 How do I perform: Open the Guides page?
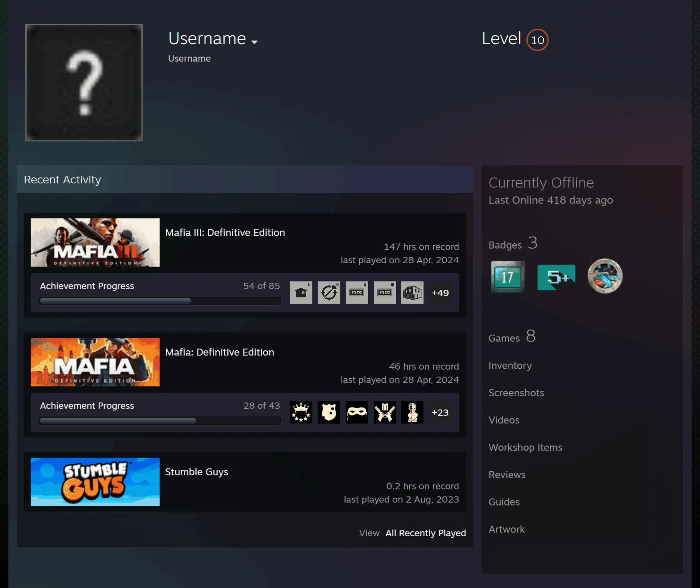(504, 502)
